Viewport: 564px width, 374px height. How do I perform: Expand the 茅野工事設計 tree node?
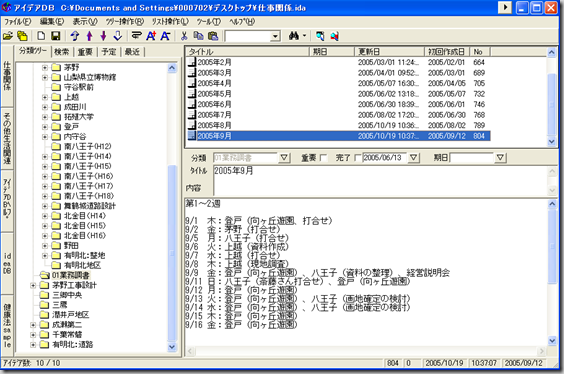pos(33,286)
